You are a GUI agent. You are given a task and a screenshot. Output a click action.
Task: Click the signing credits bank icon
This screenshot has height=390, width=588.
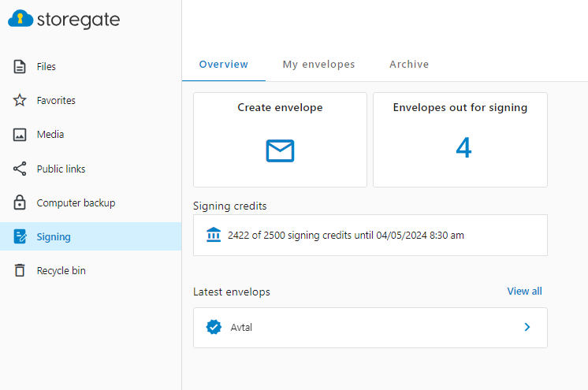(x=214, y=235)
